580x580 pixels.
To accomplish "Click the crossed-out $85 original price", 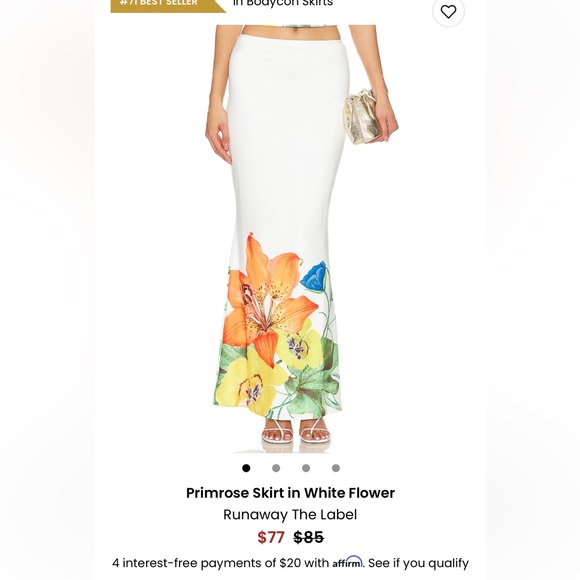I will click(x=308, y=537).
